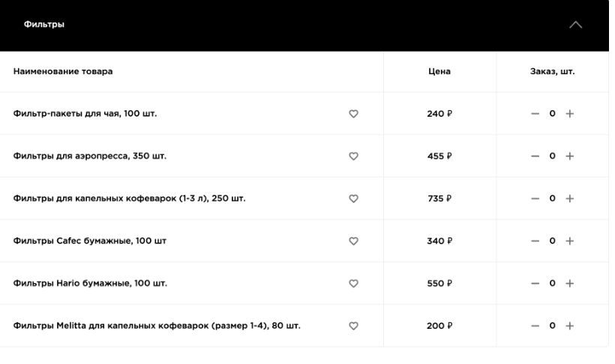Decrease Фильтры Hario order amount
Screen dimensions: 615x364
coord(535,283)
